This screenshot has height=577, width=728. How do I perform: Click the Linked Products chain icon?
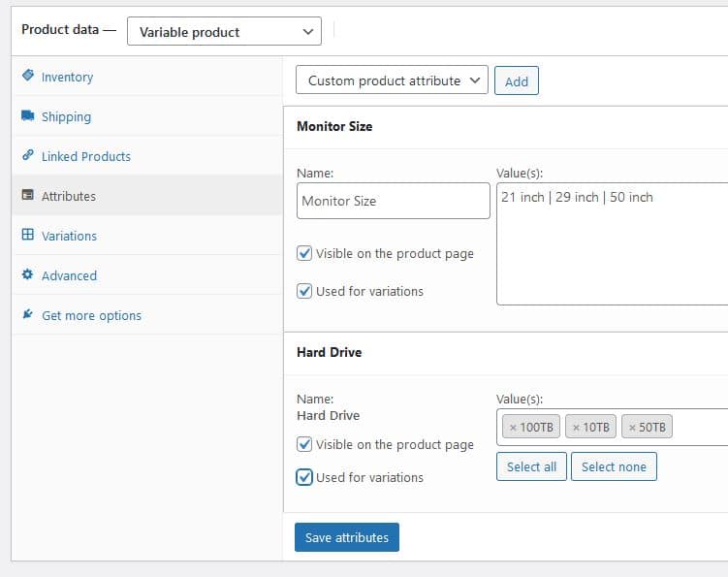click(27, 156)
